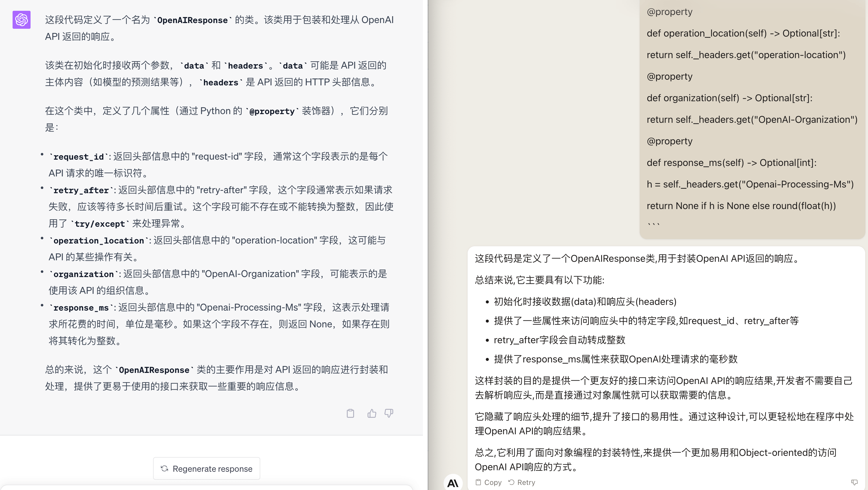Click Retry under Claude's response
The height and width of the screenshot is (490, 868).
(525, 482)
